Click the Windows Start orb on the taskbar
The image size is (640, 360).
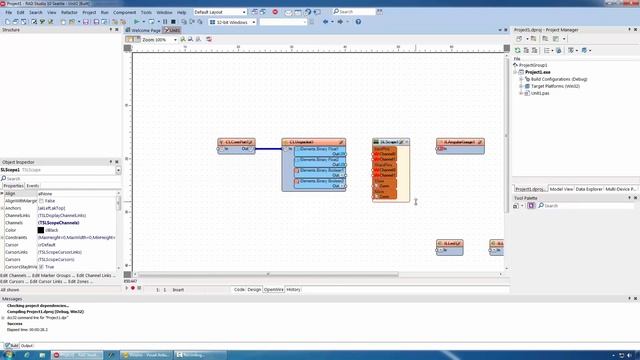pyautogui.click(x=8, y=355)
